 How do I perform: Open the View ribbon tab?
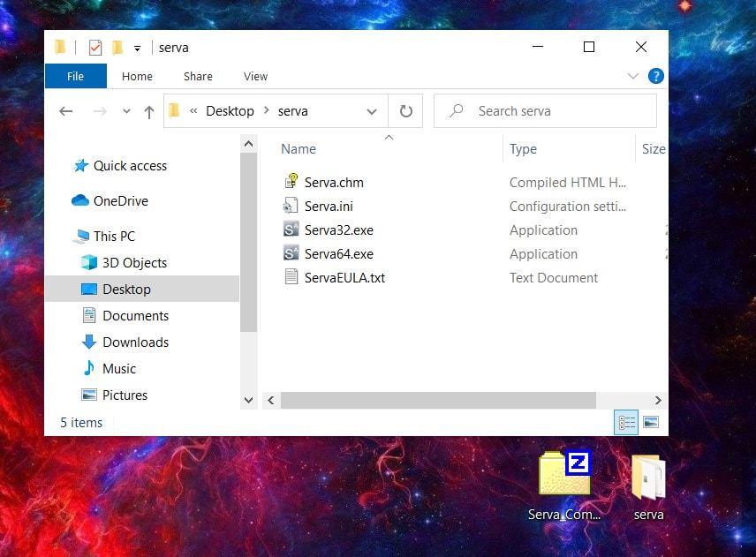point(255,76)
